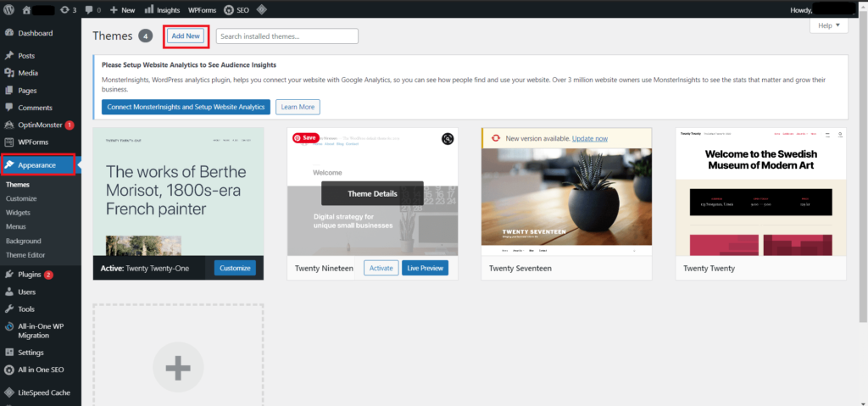Screen dimensions: 868x406
Task: Open the WordPress logo menu
Action: 8,9
